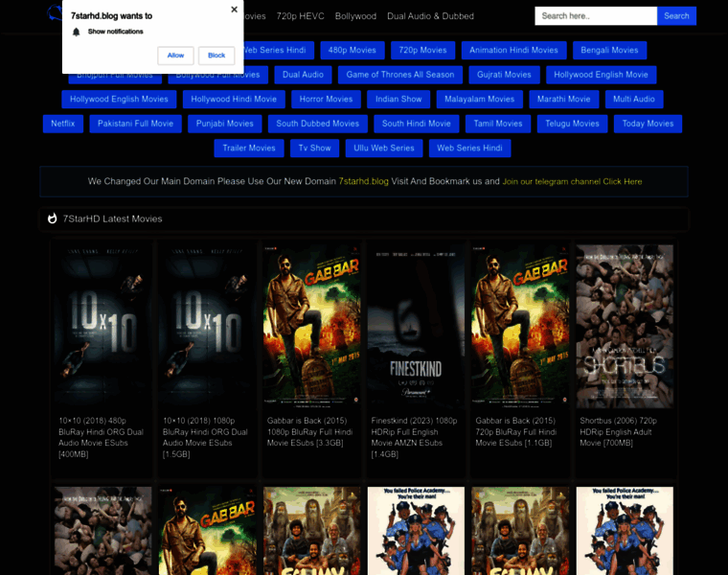Open Trailer Movies category
This screenshot has width=728, height=575.
249,149
